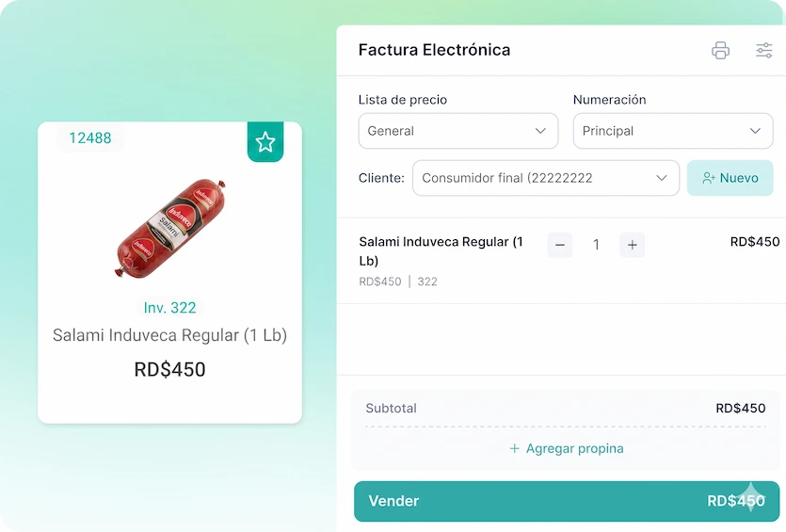
Task: Increase Salami quantity with plus button
Action: [x=633, y=245]
